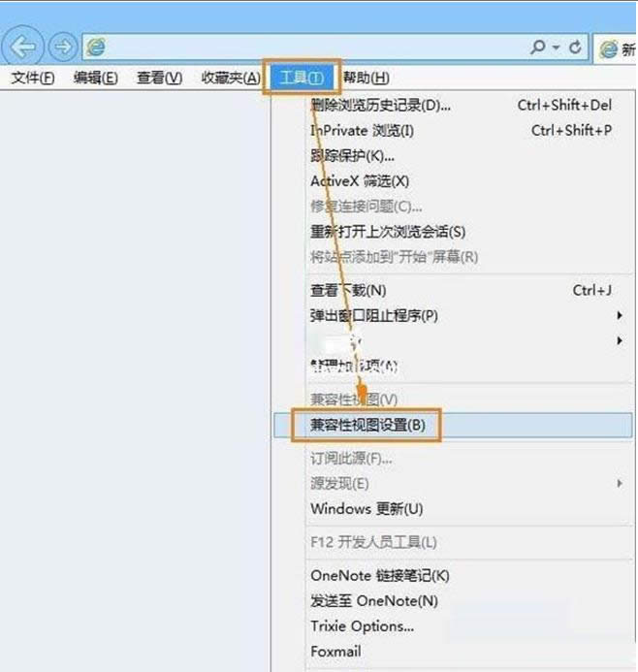This screenshot has height=672, width=638.
Task: Click the browser Back arrow button
Action: coord(22,46)
